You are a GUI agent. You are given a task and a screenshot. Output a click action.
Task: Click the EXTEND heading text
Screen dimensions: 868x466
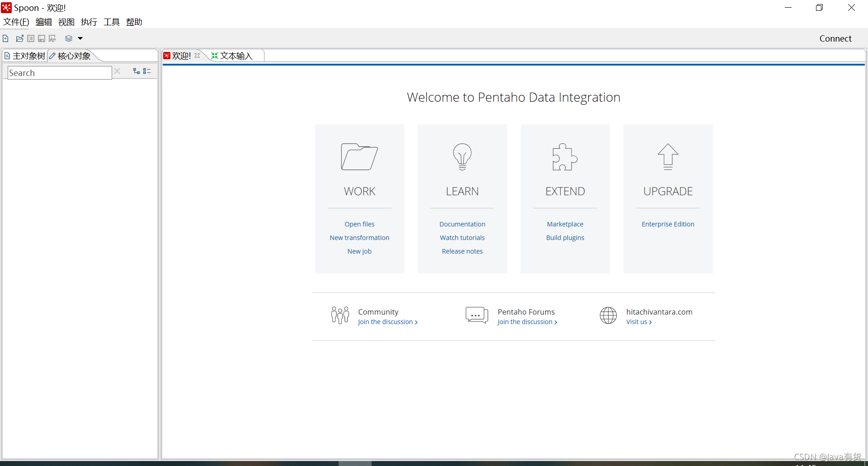coord(565,191)
